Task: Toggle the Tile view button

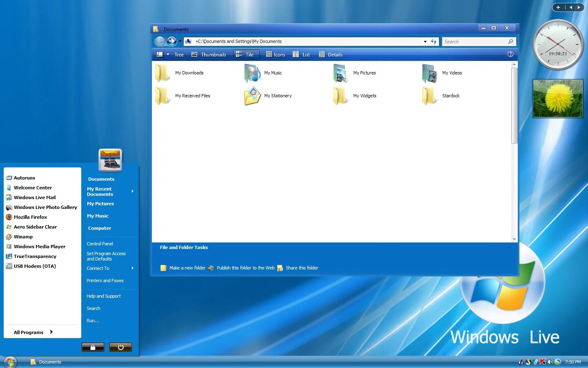Action: [246, 54]
